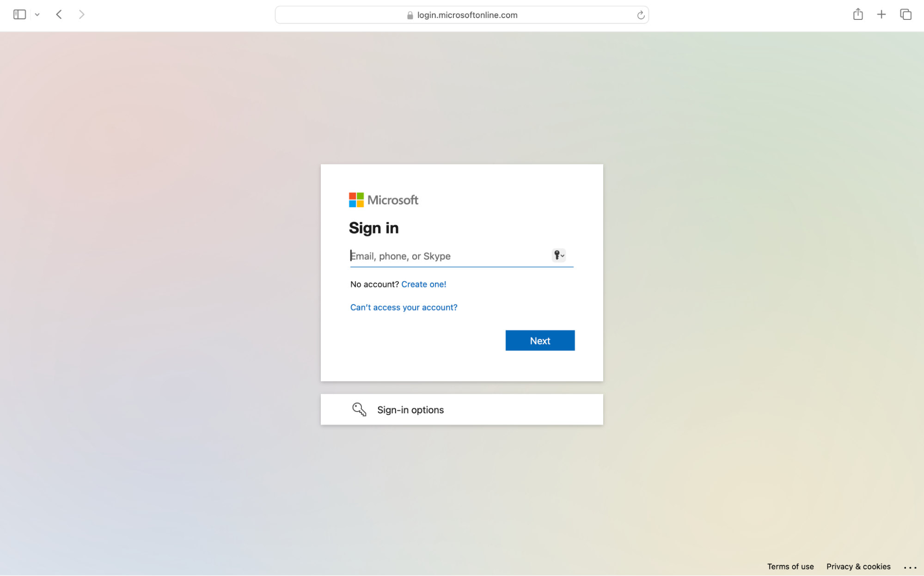Open Terms of use
924x576 pixels.
790,566
